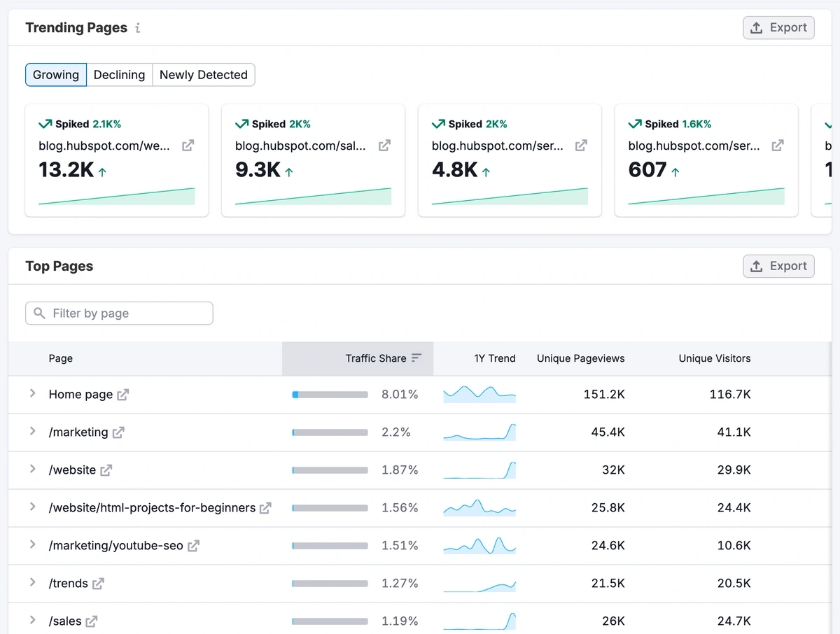Open external link for /website/html-projects-for-beginners

click(266, 508)
